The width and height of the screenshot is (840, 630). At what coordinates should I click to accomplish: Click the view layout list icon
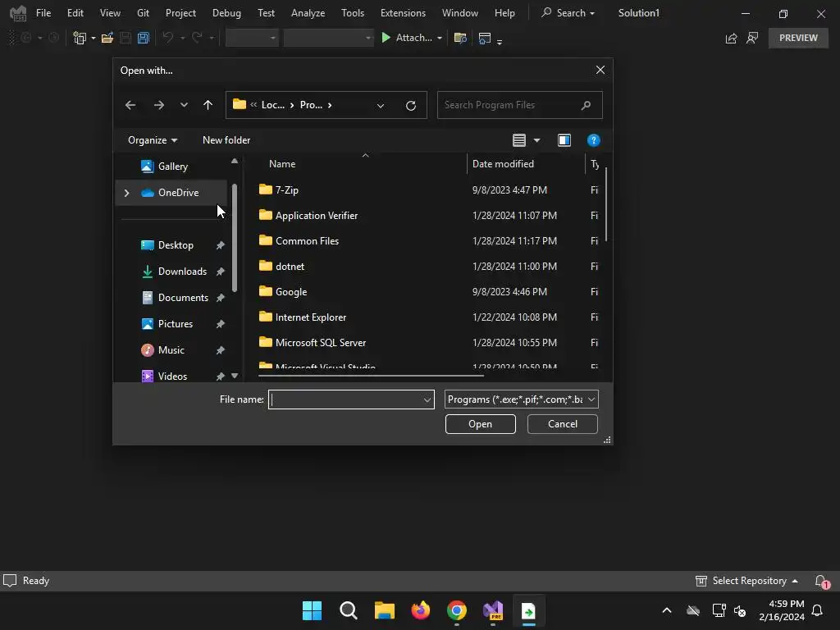coord(519,140)
